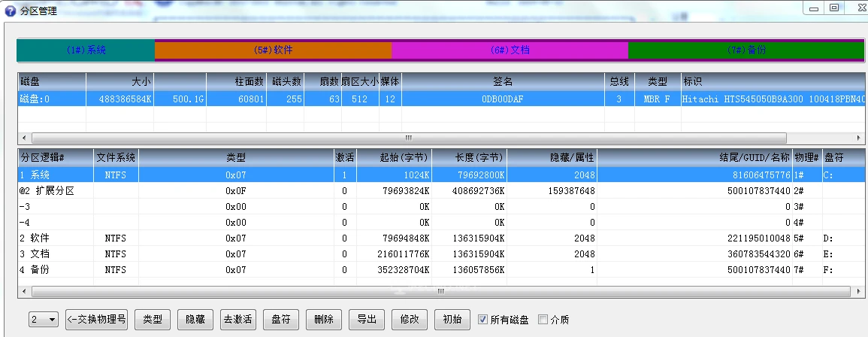This screenshot has width=868, height=337.
Task: Enable the 介质 checkbox
Action: tap(543, 319)
